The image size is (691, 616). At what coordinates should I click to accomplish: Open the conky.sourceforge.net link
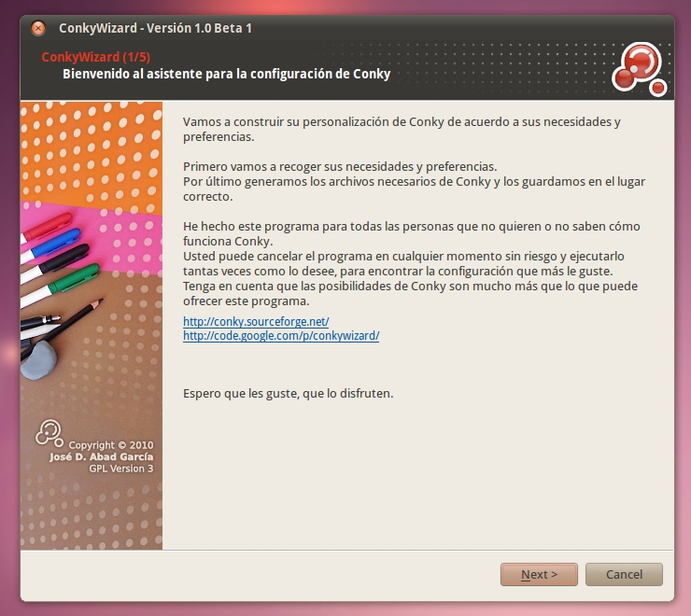click(256, 321)
